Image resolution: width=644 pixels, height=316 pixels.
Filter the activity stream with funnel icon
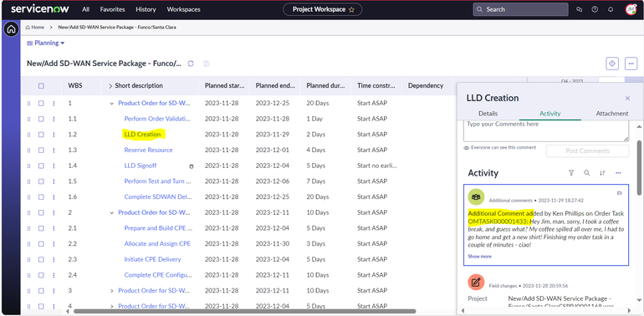(x=571, y=173)
